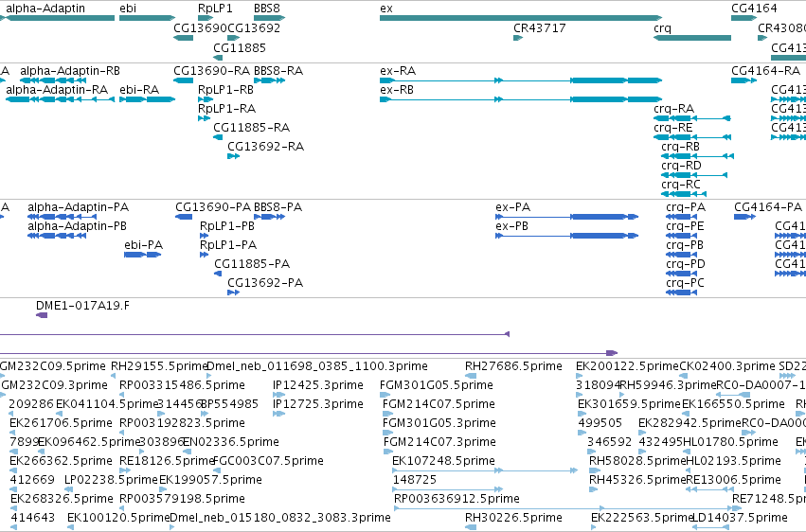The height and width of the screenshot is (532, 806).
Task: Click the LP02238.5prime EST label
Action: tap(111, 480)
